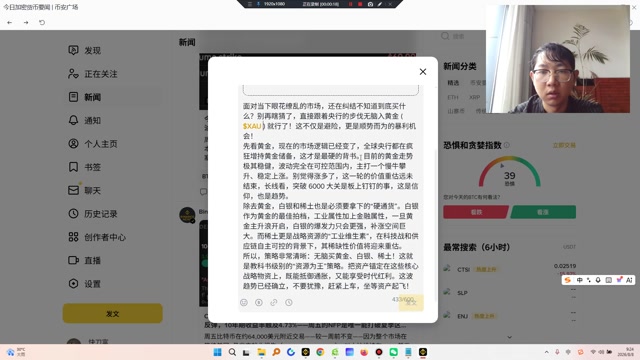Click the microphone icon in the IME toolbar

tap(598, 280)
